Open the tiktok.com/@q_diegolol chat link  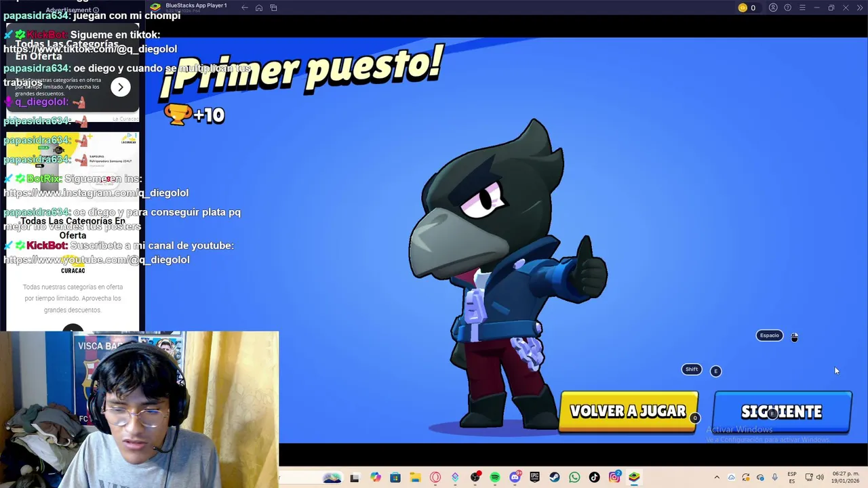click(90, 49)
